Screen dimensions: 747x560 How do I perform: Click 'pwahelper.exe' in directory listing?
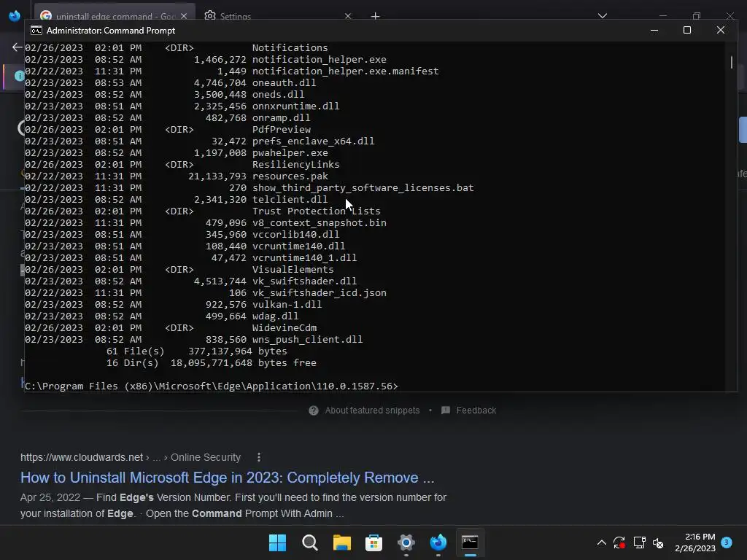click(290, 153)
